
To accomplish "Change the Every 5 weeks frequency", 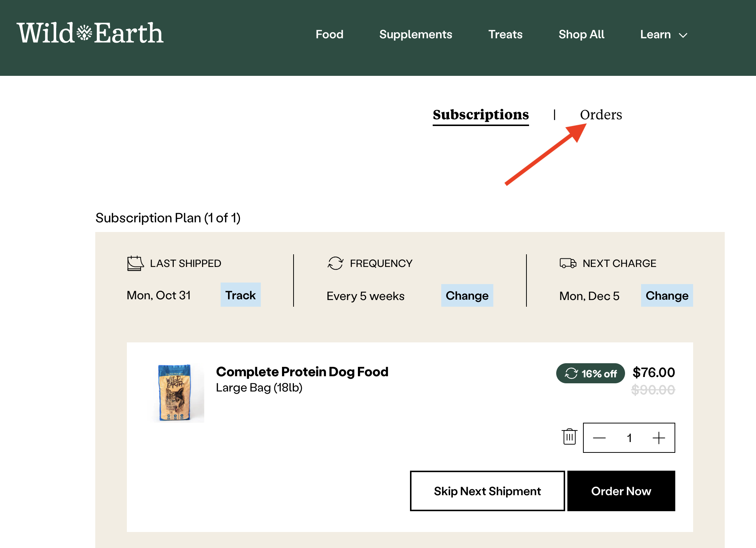I will 467,296.
